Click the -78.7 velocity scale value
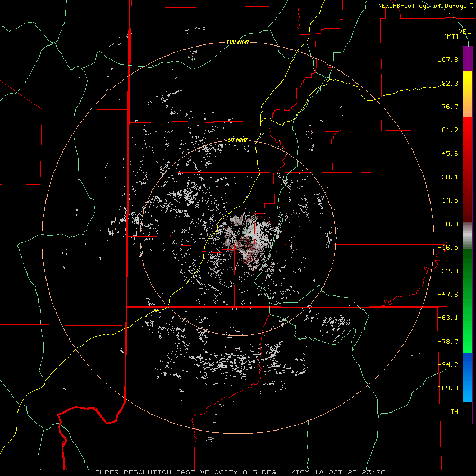The image size is (476, 476). tap(448, 342)
